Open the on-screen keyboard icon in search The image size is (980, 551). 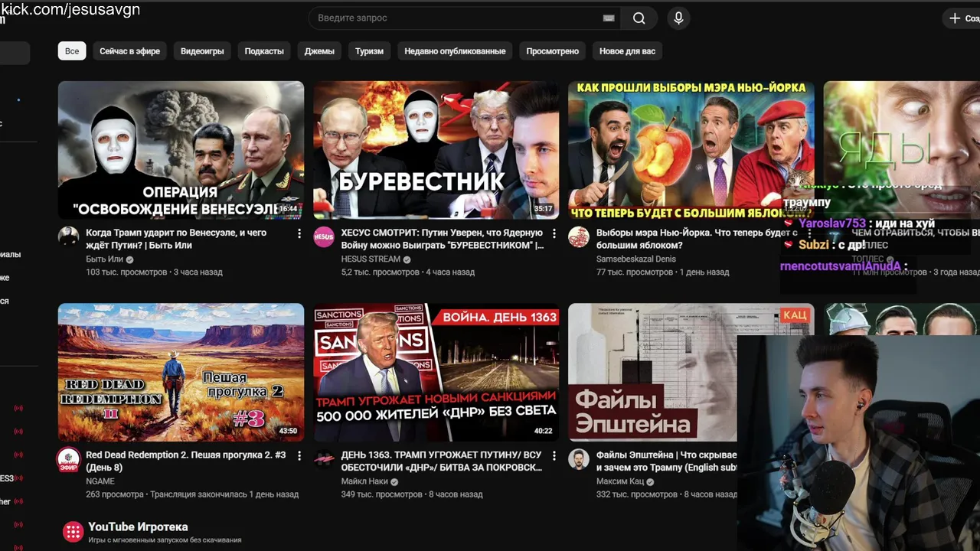pyautogui.click(x=609, y=18)
